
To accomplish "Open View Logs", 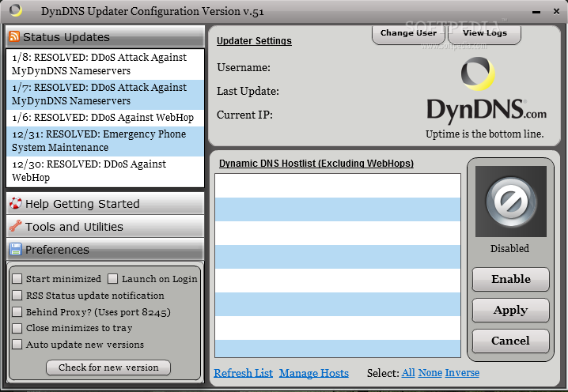I will click(x=485, y=34).
